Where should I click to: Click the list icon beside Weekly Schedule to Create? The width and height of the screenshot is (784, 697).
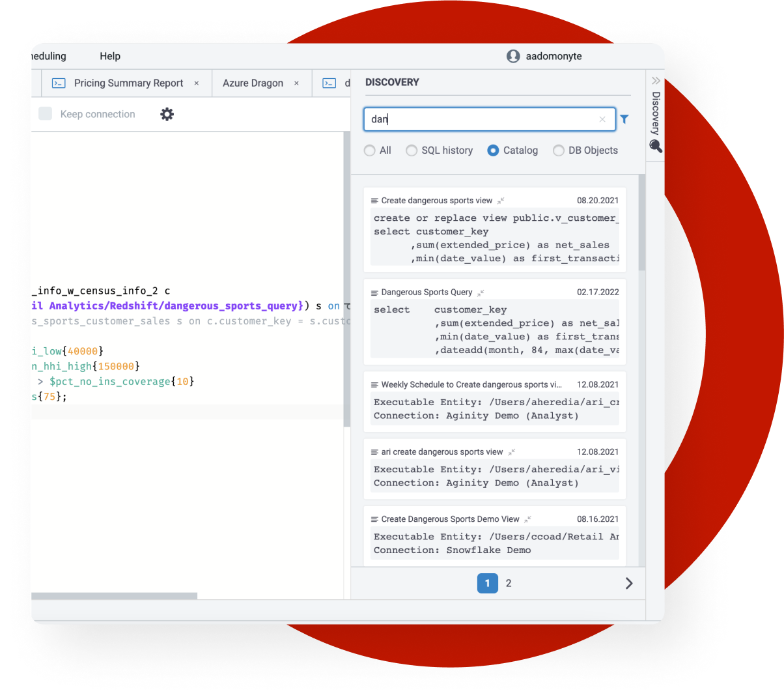(374, 385)
